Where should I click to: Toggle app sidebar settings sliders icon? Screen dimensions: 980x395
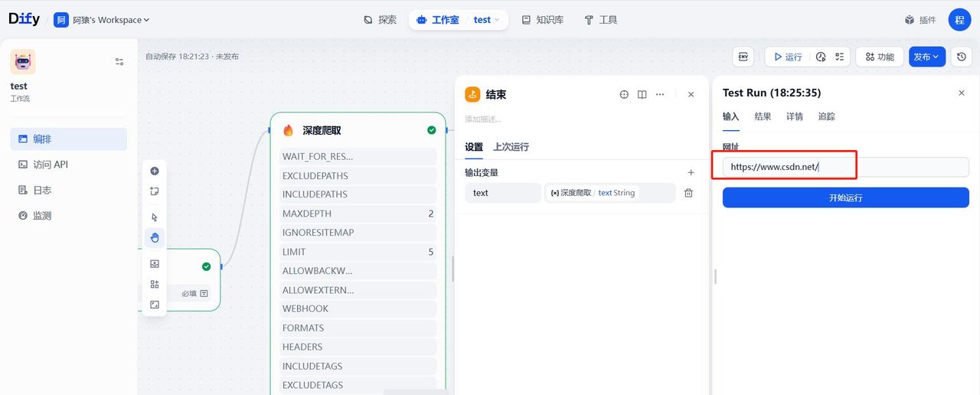pos(119,61)
